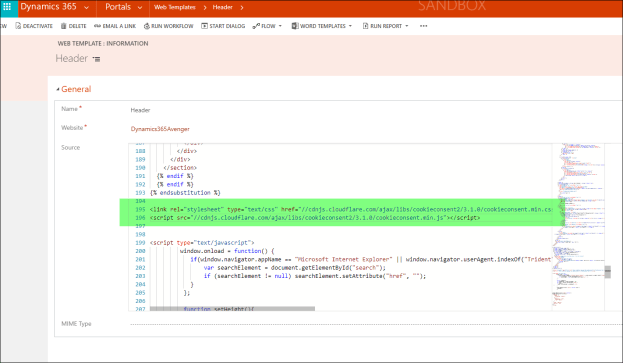623x363 pixels.
Task: Click the EMAIL A LINK command label
Action: pos(119,26)
